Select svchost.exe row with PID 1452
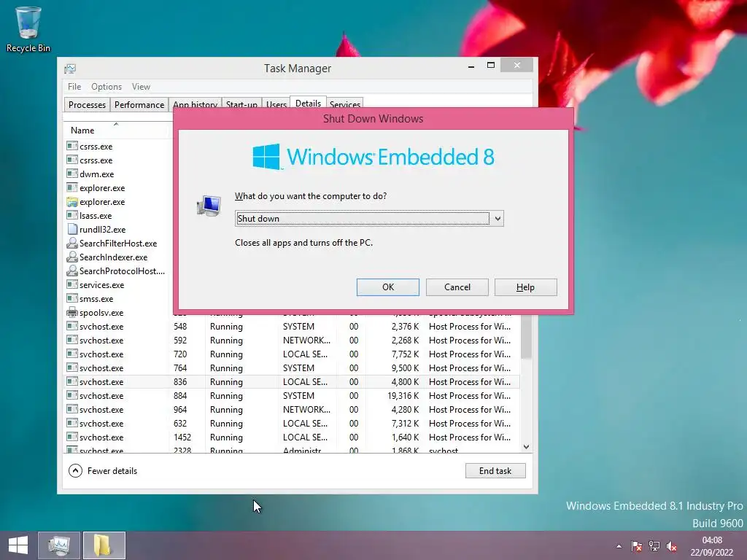The width and height of the screenshot is (747, 560). coord(291,437)
